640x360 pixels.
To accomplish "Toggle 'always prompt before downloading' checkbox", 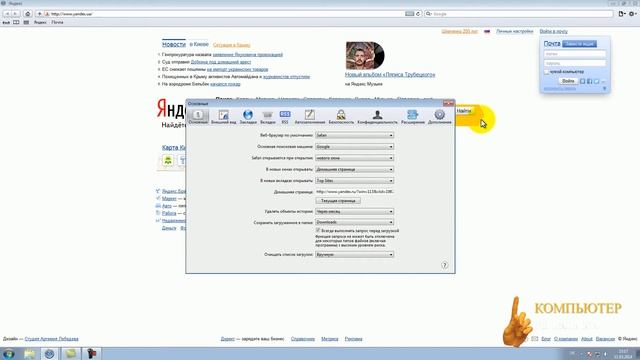I will [x=318, y=231].
